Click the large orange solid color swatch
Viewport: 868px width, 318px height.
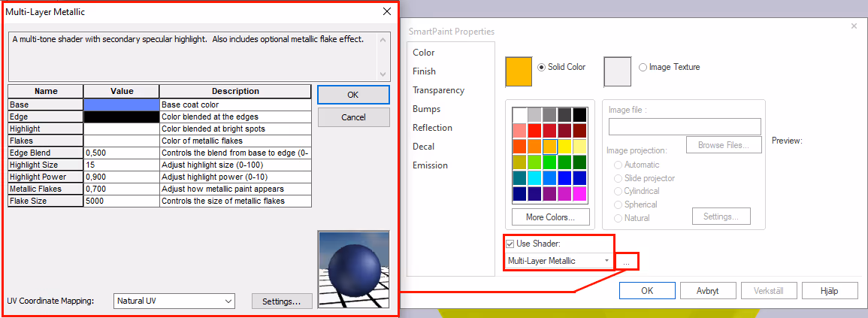pos(519,72)
